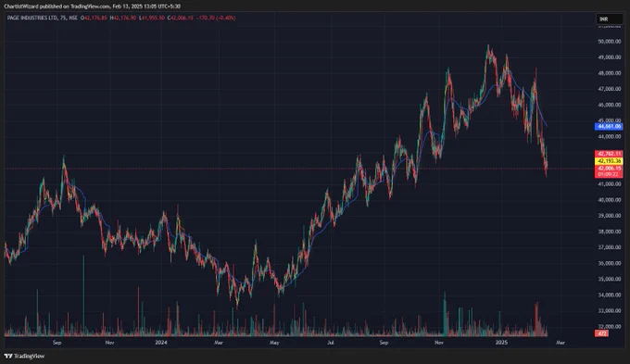Click the Sep label between Jul and Nov
This screenshot has width=630, height=364.
tap(384, 343)
